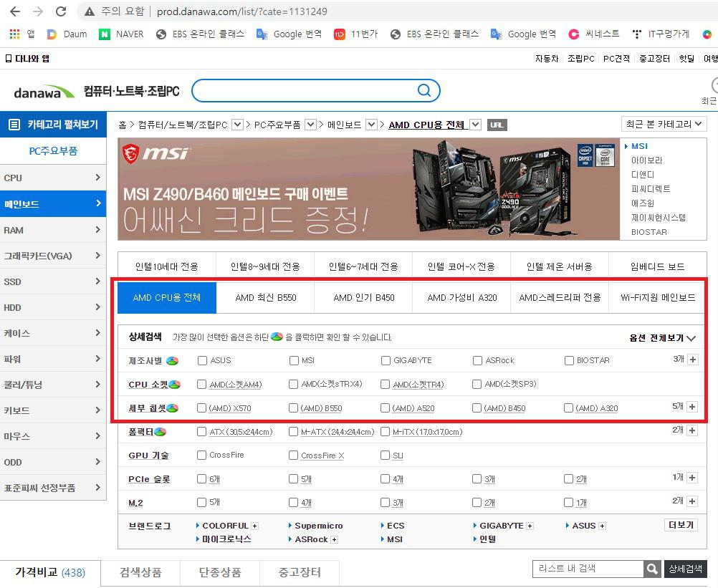
Task: Click the 상세검색 button near list search
Action: click(686, 569)
